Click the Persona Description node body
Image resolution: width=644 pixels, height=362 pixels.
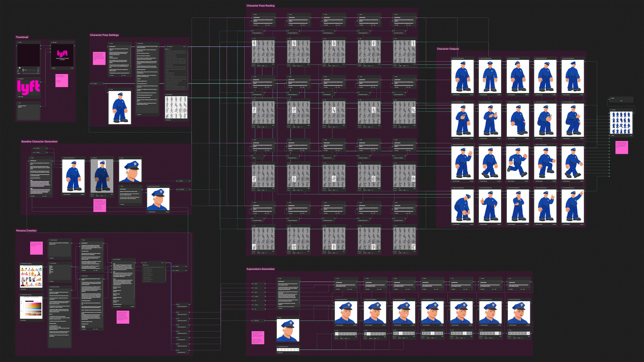point(123,283)
